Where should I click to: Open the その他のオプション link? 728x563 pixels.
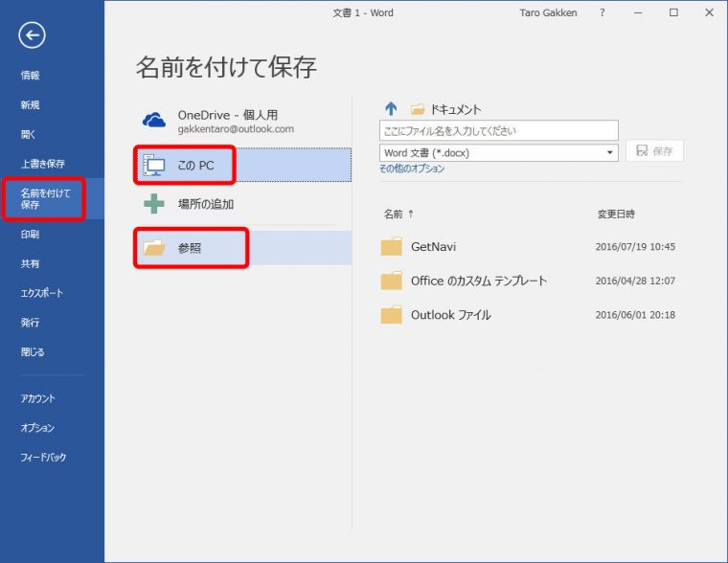(412, 169)
